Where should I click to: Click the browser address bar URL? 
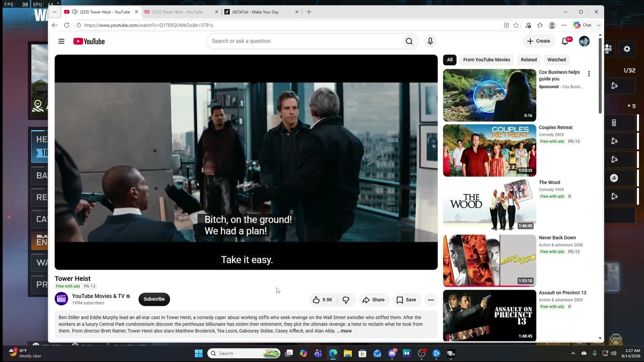pos(148,25)
